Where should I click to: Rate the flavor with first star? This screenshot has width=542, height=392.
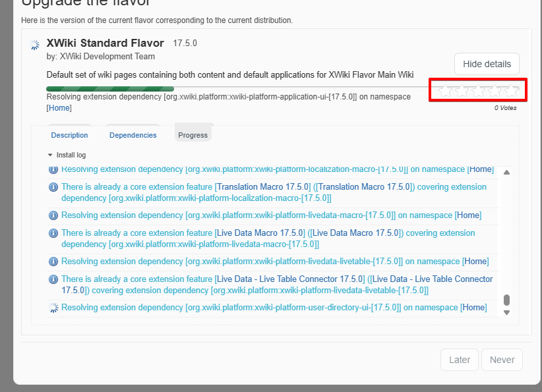(446, 91)
